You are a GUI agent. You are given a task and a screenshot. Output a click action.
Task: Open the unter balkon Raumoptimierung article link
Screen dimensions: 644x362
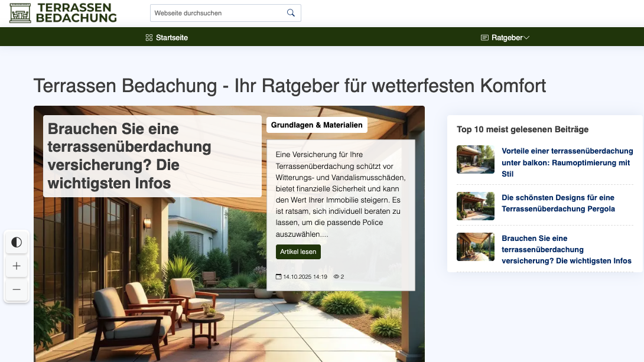point(567,162)
